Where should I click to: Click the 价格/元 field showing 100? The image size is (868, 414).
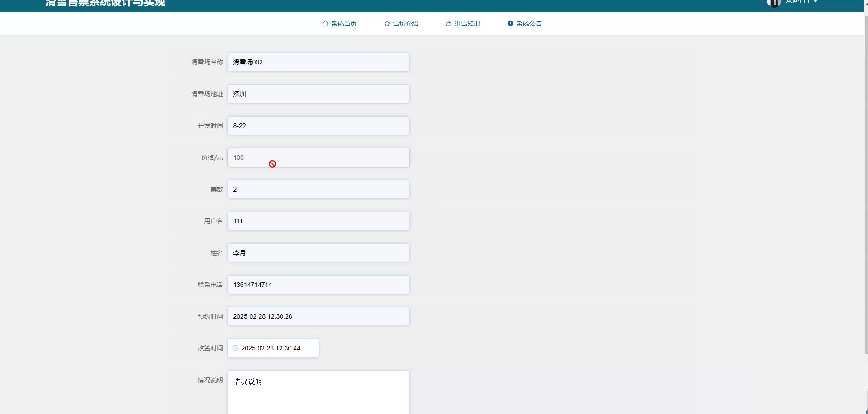(319, 158)
